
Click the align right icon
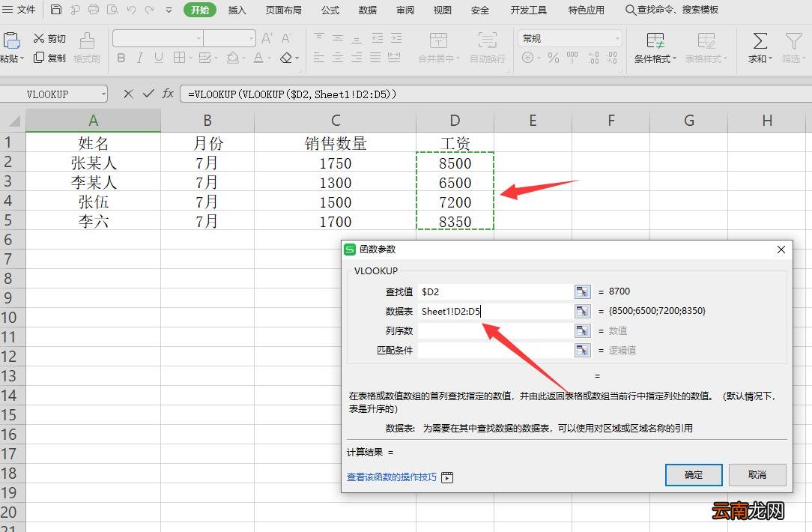pyautogui.click(x=357, y=58)
